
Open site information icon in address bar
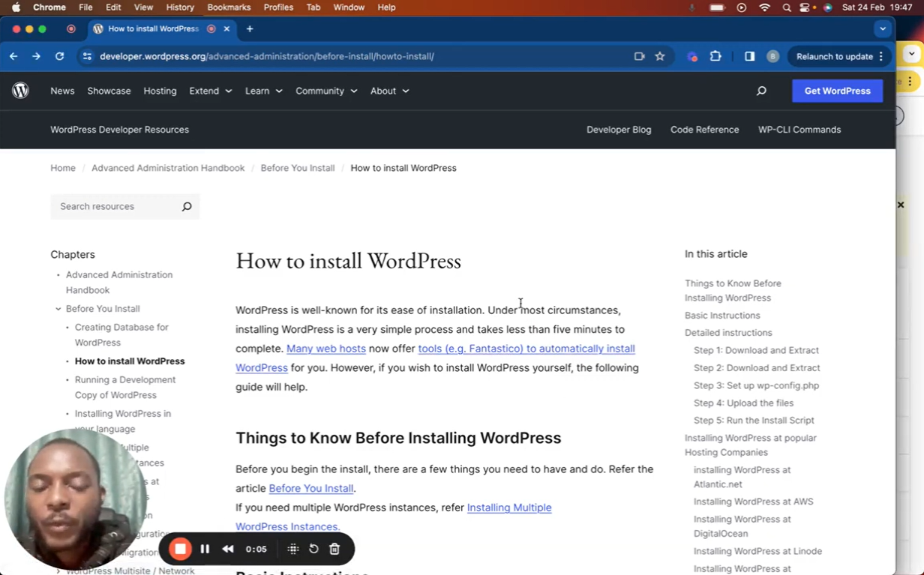pos(87,56)
